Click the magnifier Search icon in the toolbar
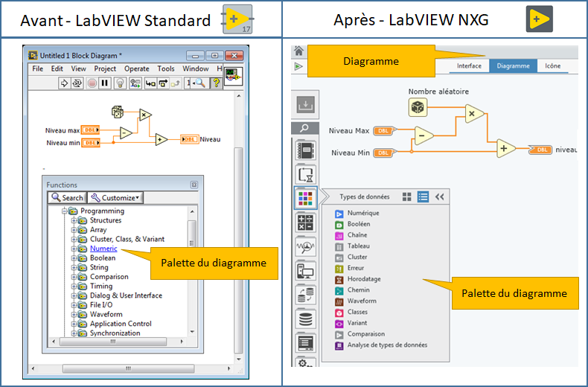This screenshot has height=387, width=588. pos(200,83)
